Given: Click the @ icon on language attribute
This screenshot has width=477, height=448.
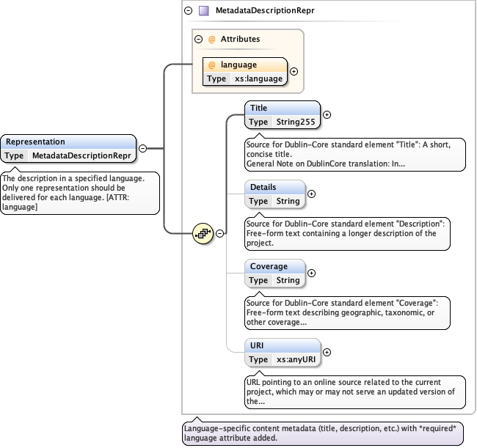Looking at the screenshot, I should (x=212, y=65).
